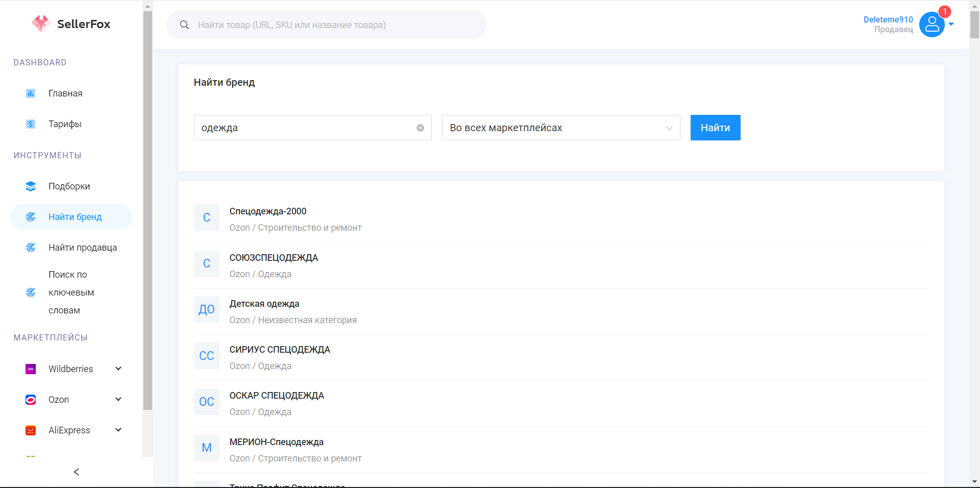The image size is (980, 488).
Task: Expand the AliExpress submenu chevron
Action: click(x=118, y=430)
